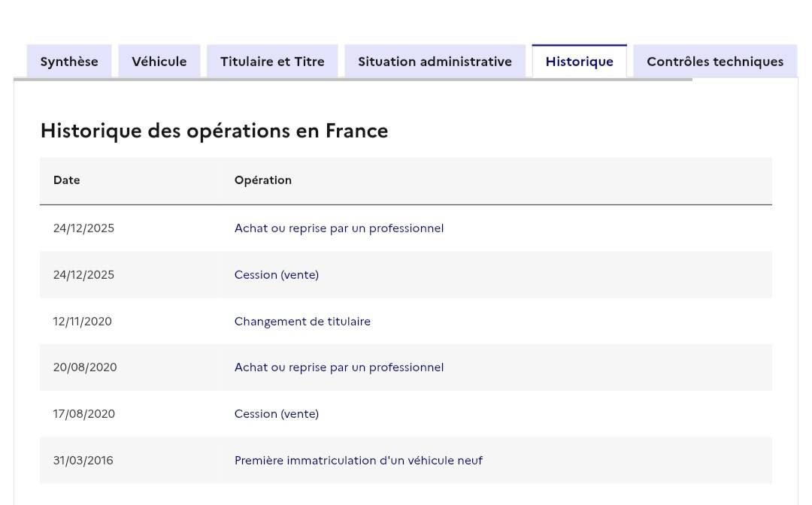Click the 17/08/2020 date cell
Screen dimensions: 812x505
[x=84, y=414]
